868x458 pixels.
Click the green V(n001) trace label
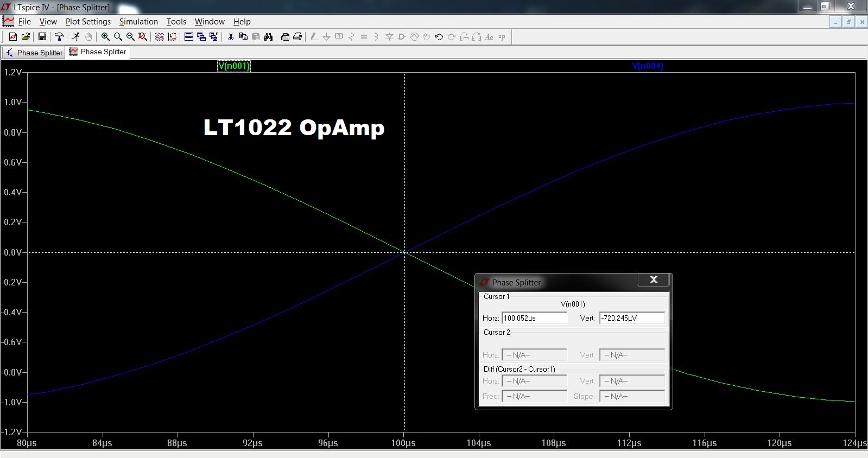(x=234, y=66)
